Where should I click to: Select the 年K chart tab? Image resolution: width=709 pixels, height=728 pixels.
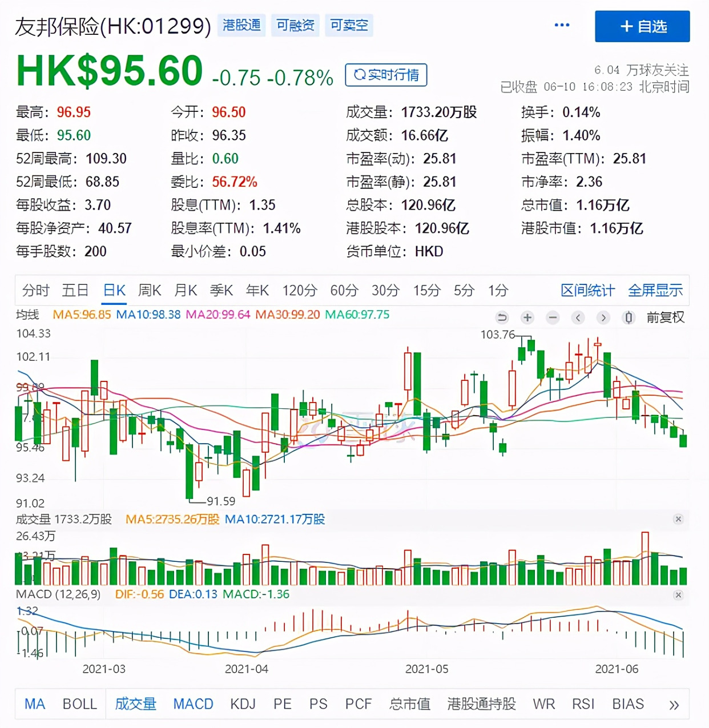point(257,291)
